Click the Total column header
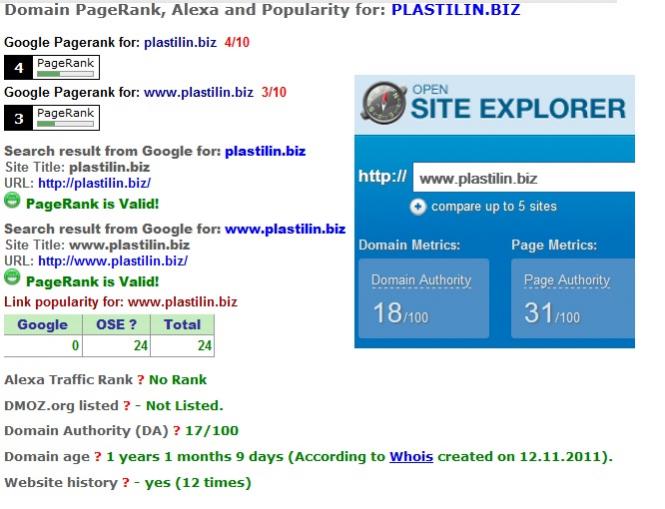 [x=182, y=325]
